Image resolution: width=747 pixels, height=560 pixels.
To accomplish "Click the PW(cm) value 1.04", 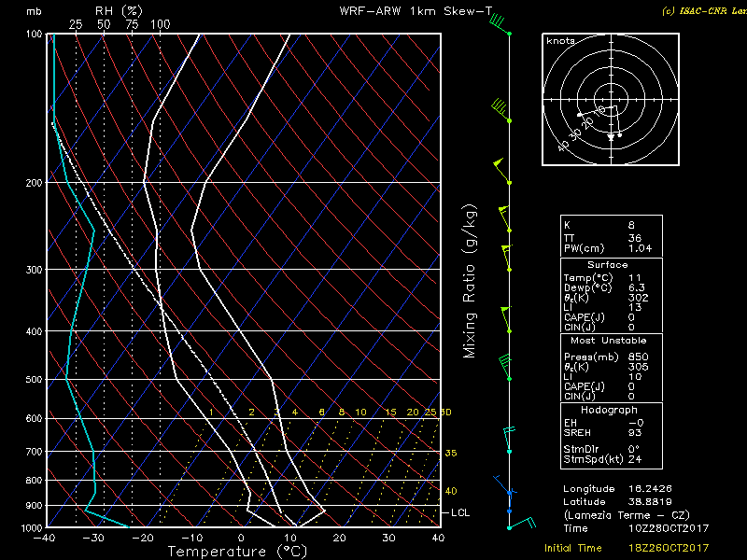I will 640,248.
